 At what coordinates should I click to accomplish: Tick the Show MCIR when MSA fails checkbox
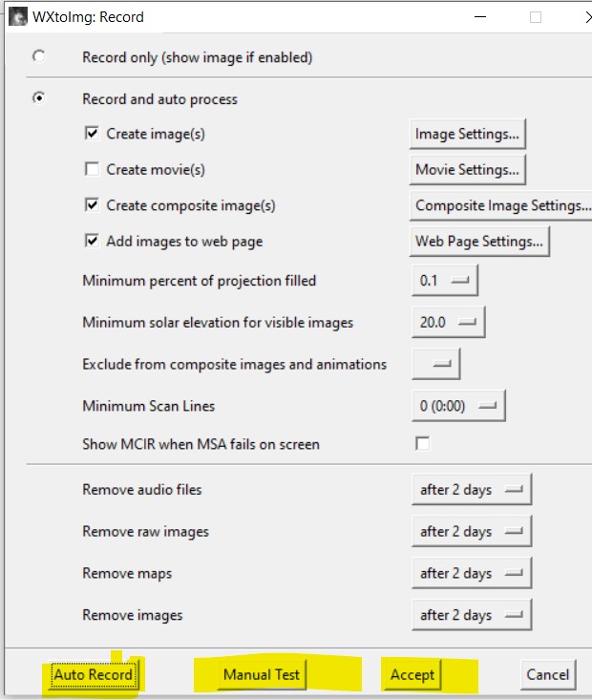coord(422,444)
